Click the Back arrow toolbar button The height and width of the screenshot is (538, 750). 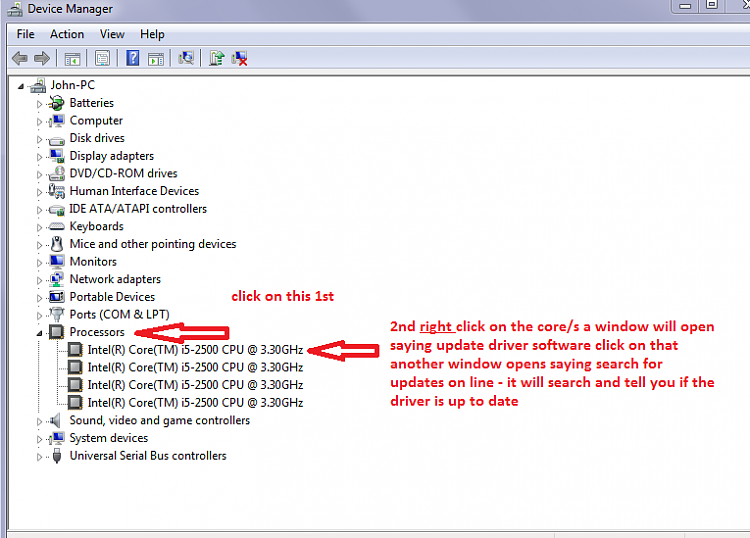pos(20,58)
